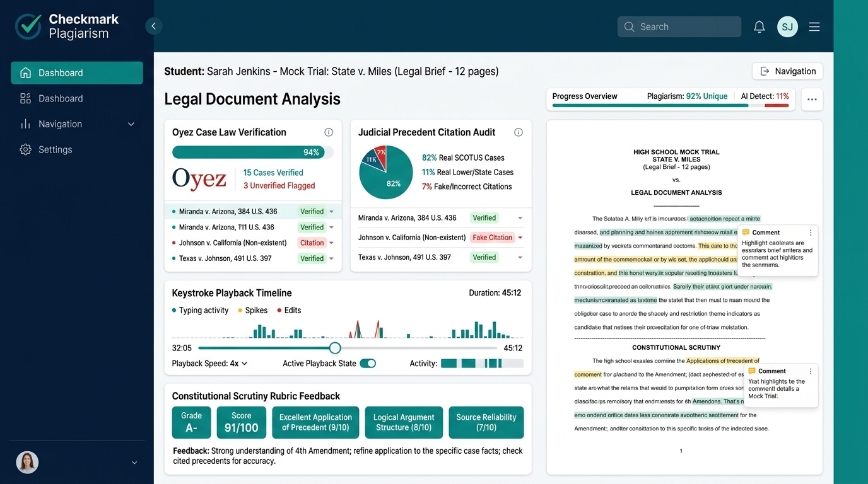Click the Duration: 45:12 label
The height and width of the screenshot is (484, 868).
495,293
